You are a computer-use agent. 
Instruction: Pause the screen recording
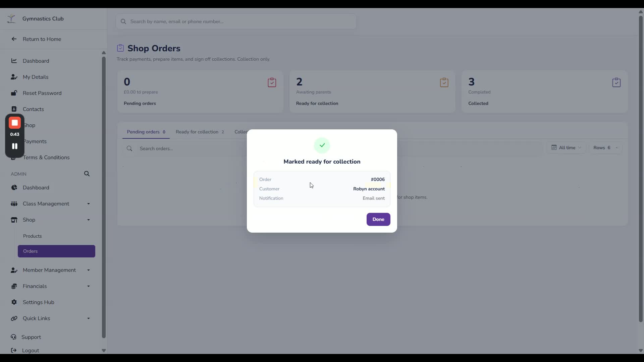(x=15, y=146)
